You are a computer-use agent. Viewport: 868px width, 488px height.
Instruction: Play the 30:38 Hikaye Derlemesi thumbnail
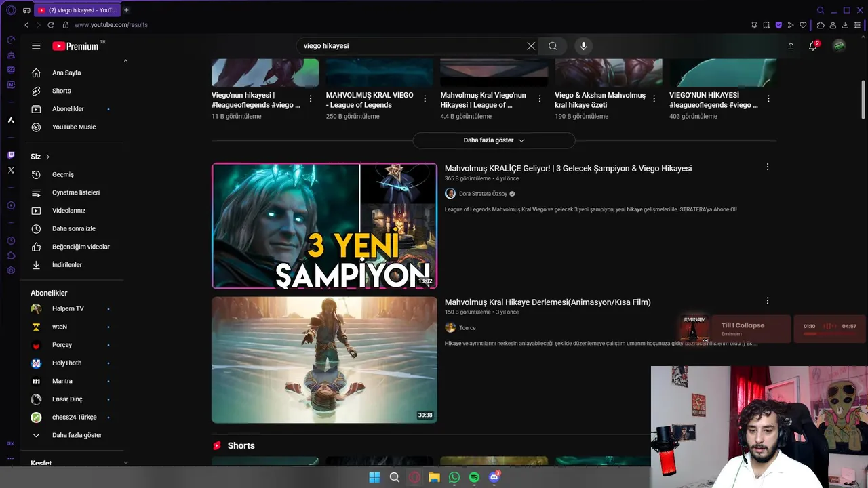pyautogui.click(x=324, y=360)
